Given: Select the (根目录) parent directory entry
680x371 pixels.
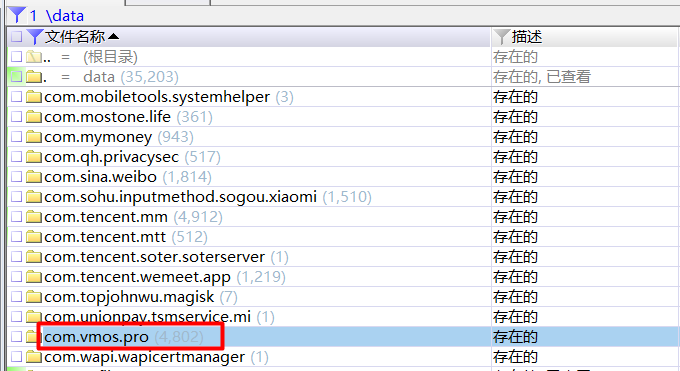Looking at the screenshot, I should point(111,57).
